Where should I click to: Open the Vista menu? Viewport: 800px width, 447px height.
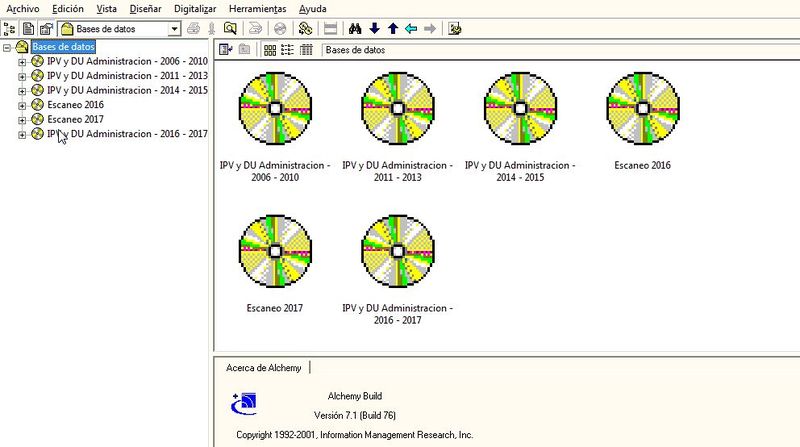coord(106,9)
